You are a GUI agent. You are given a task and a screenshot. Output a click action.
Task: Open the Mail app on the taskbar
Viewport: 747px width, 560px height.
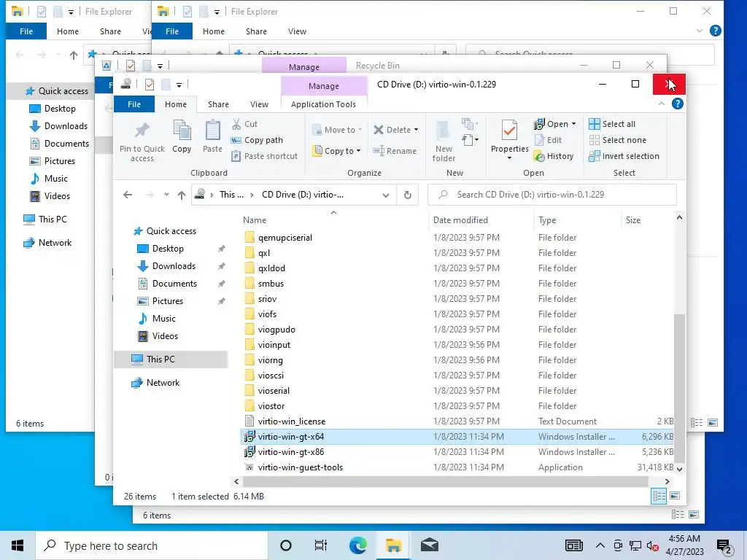pos(429,545)
